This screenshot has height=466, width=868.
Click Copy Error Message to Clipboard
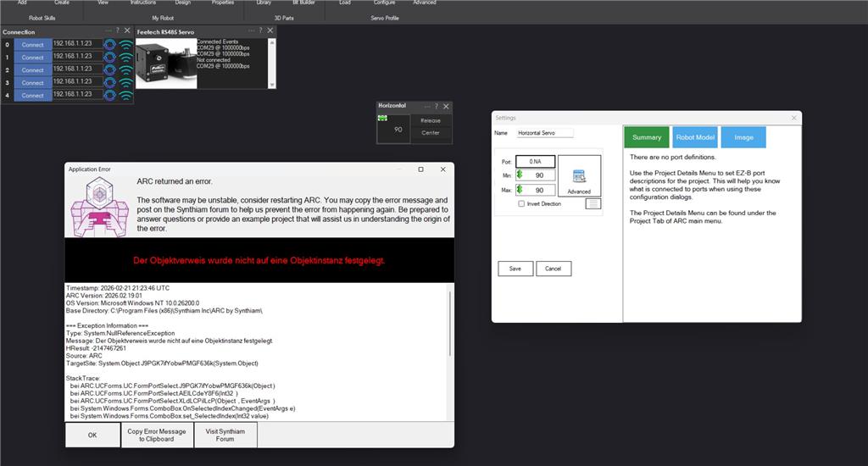coord(157,435)
